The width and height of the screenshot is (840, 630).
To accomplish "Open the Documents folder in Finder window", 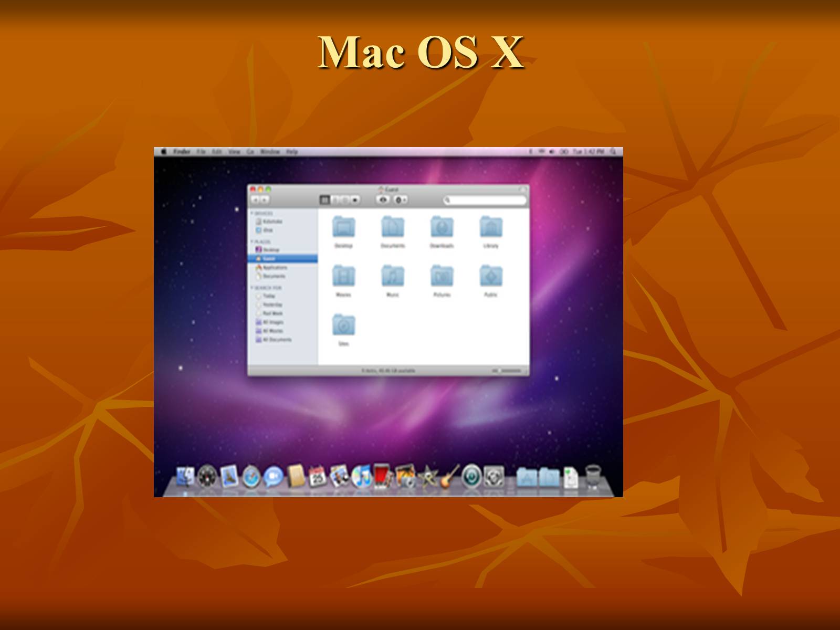I will tap(393, 227).
